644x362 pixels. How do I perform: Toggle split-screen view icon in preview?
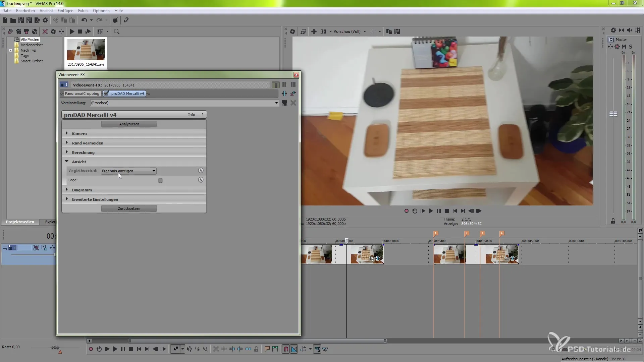323,32
